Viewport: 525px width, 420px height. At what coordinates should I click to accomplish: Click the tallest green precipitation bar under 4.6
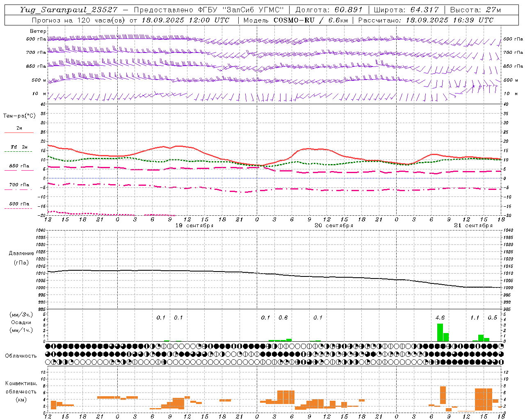pos(440,332)
